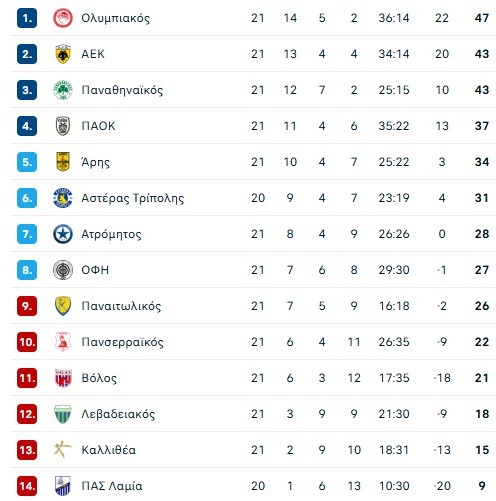Click the Ατρόμητος blue star logo
Image resolution: width=496 pixels, height=501 pixels.
point(63,234)
